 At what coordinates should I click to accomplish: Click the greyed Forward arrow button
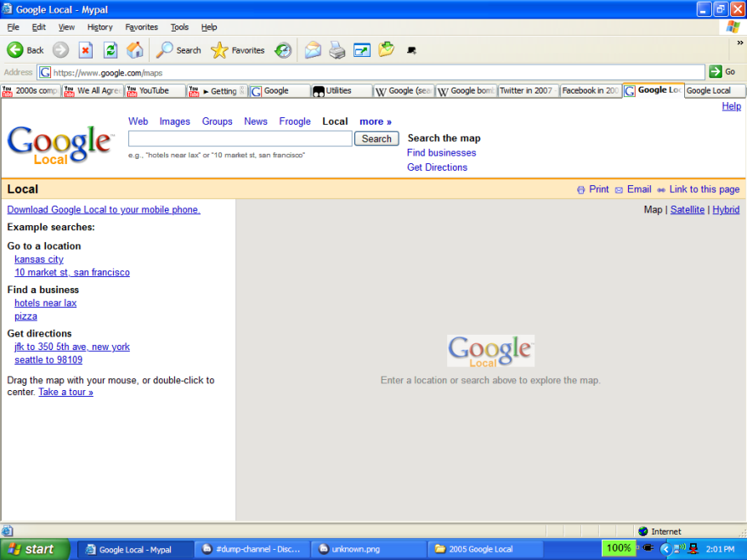point(60,50)
